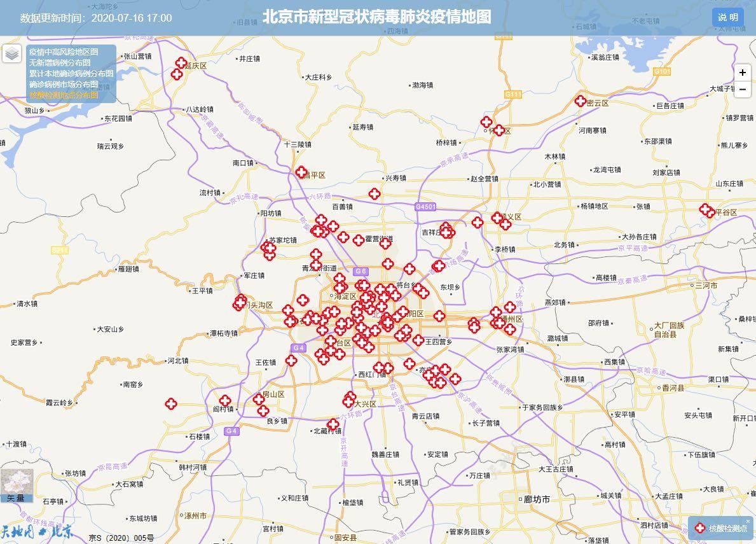Enable the 无新增病例分布图 layer

tap(60, 63)
